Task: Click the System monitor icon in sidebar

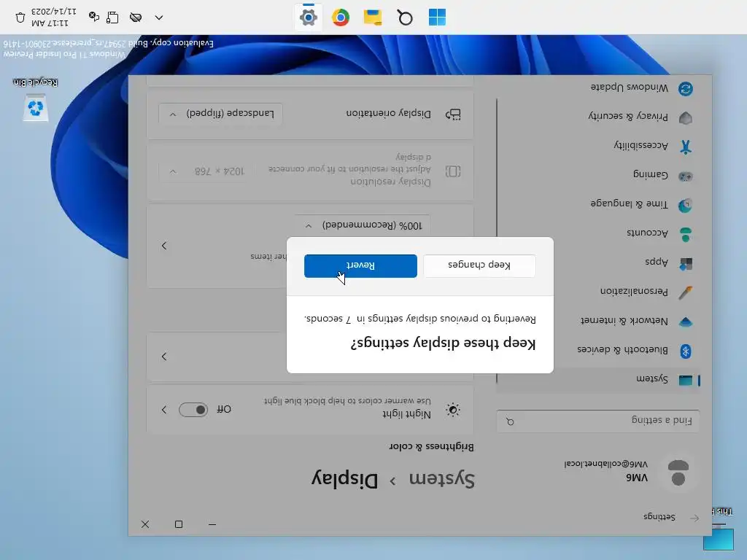Action: pos(686,380)
